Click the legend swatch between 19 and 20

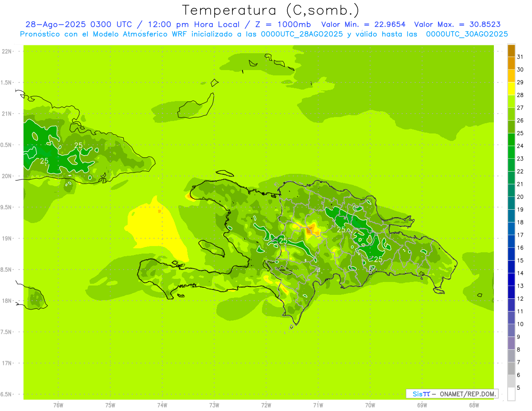point(511,203)
